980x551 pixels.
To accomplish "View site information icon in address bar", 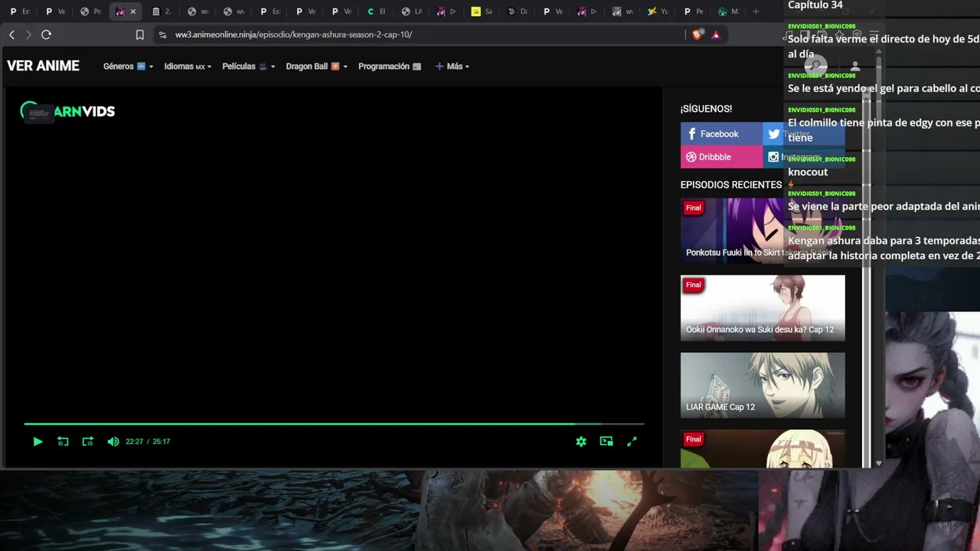I will 162,34.
